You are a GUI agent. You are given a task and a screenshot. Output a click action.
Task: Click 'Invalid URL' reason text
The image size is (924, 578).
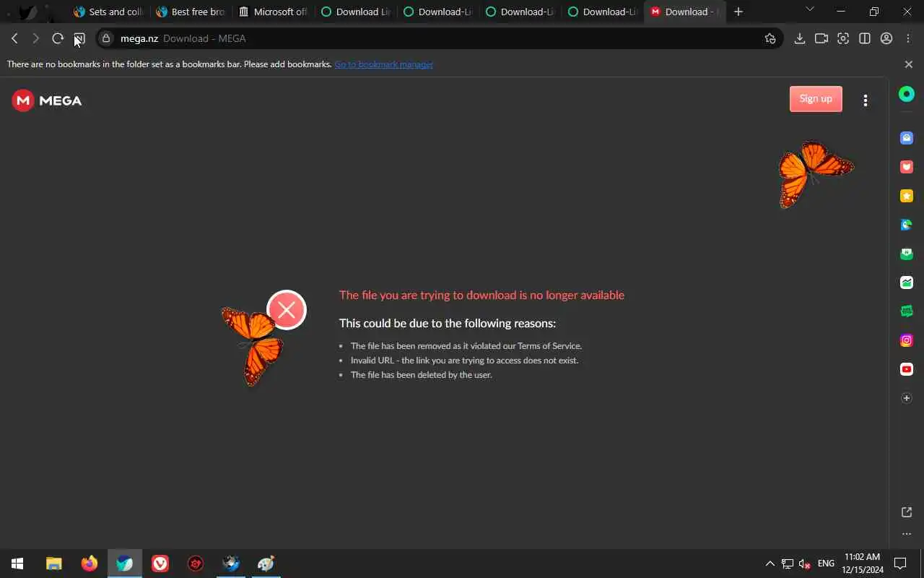[x=464, y=361]
